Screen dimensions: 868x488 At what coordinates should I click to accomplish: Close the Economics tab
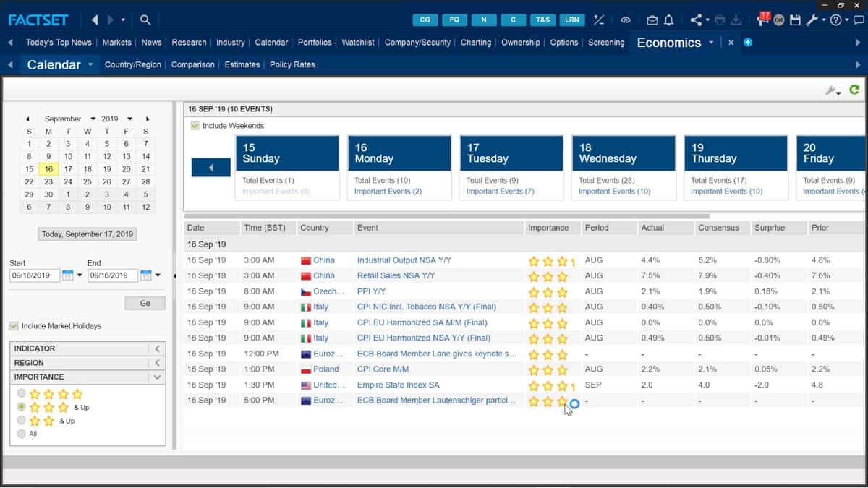click(x=731, y=43)
